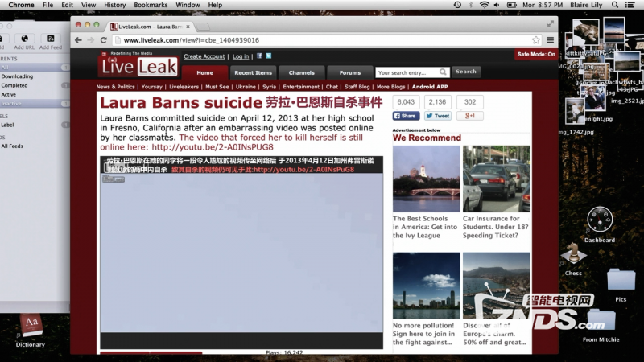The height and width of the screenshot is (362, 644).
Task: Click the Log in link
Action: pos(241,56)
